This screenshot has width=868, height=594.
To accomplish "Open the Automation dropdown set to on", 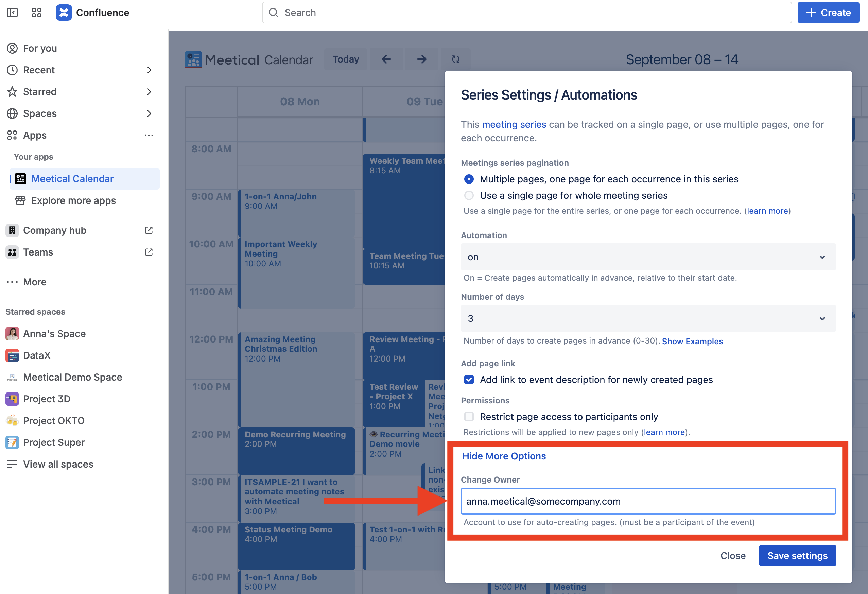I will pos(648,257).
